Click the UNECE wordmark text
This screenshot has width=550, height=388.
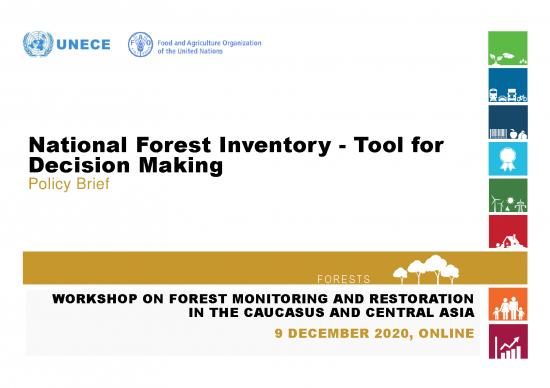tap(83, 45)
